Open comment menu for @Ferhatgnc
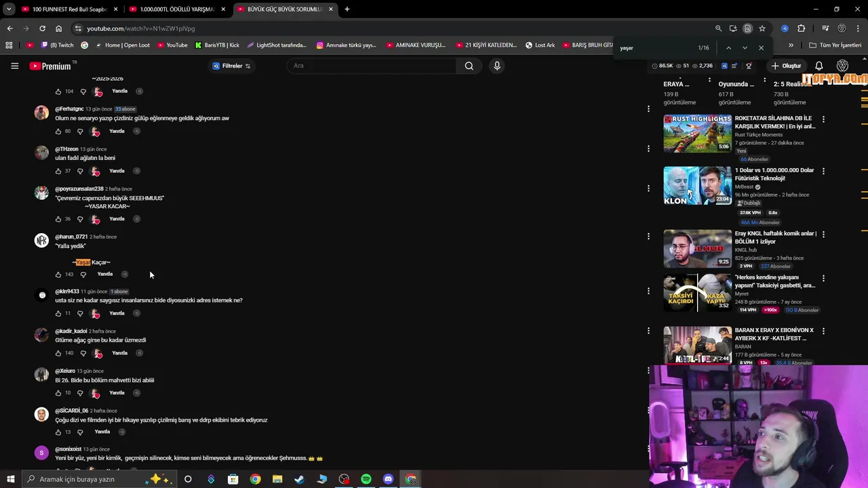The height and width of the screenshot is (488, 868). point(648,108)
